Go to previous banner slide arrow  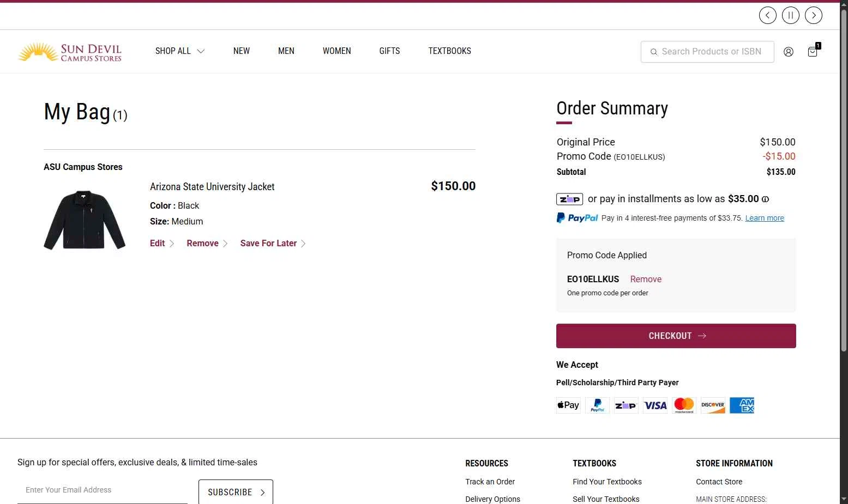pos(767,15)
